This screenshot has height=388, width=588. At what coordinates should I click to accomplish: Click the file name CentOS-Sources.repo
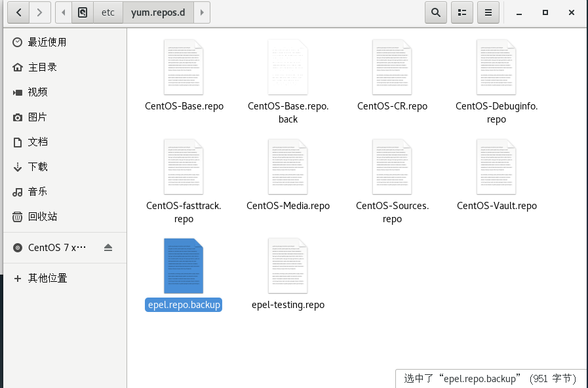coord(392,212)
